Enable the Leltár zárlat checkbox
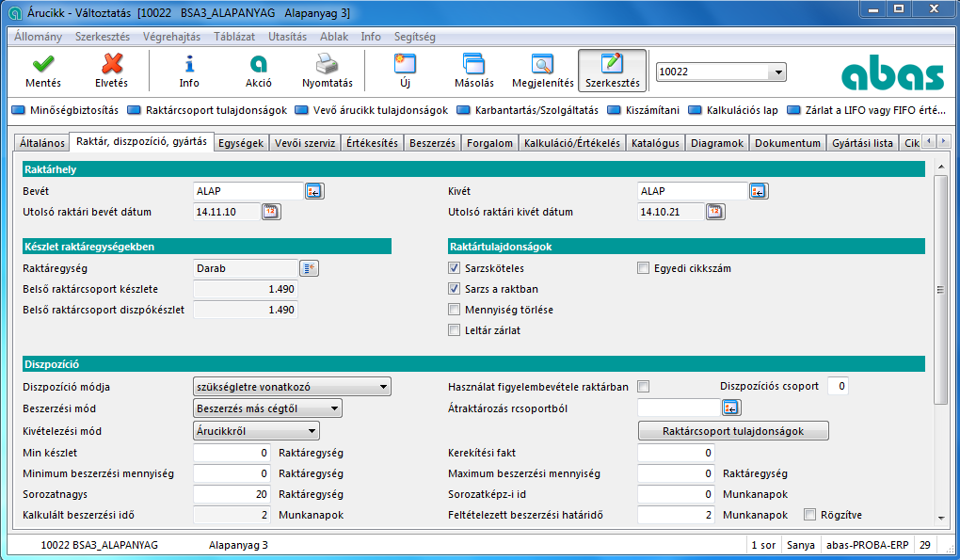960x560 pixels. 454,330
